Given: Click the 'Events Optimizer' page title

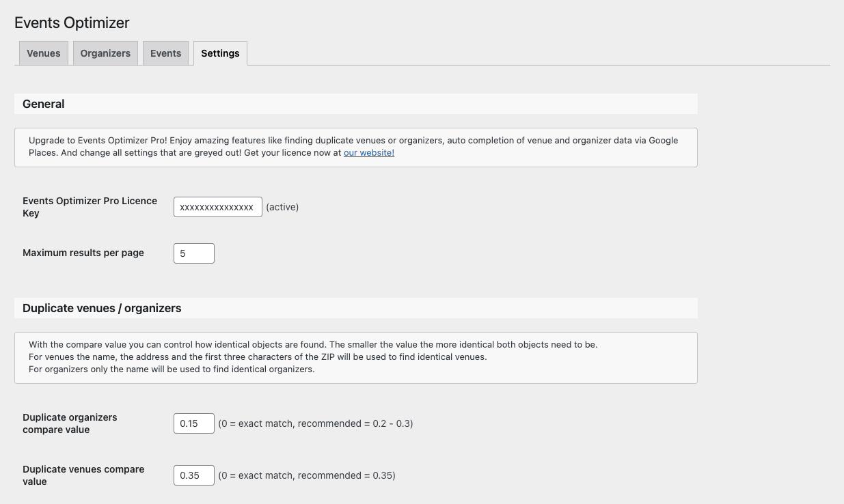Looking at the screenshot, I should coord(72,23).
